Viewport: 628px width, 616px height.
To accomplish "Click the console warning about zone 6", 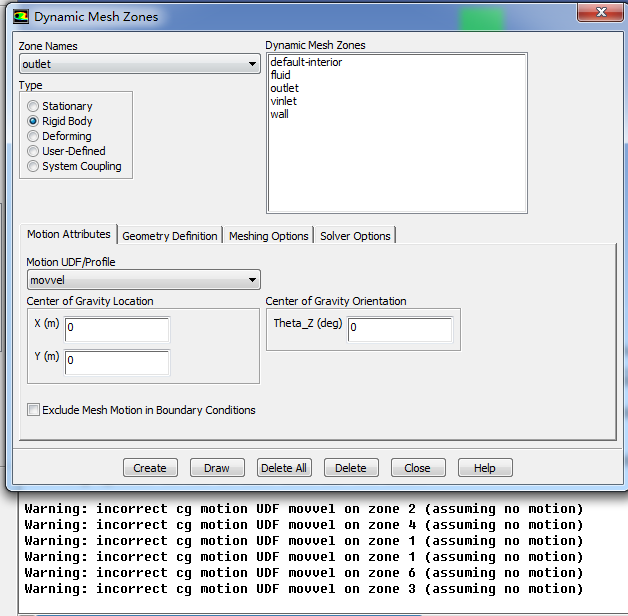I will pyautogui.click(x=304, y=573).
